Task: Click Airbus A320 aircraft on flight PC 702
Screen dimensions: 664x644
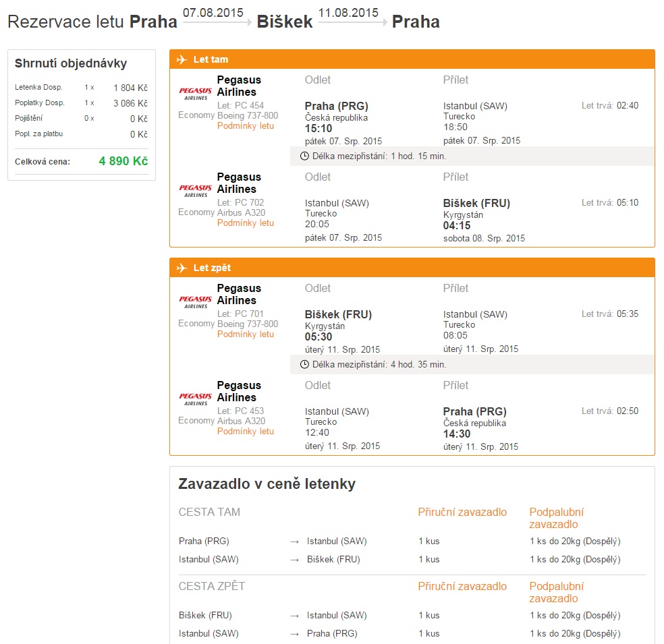Action: (242, 212)
